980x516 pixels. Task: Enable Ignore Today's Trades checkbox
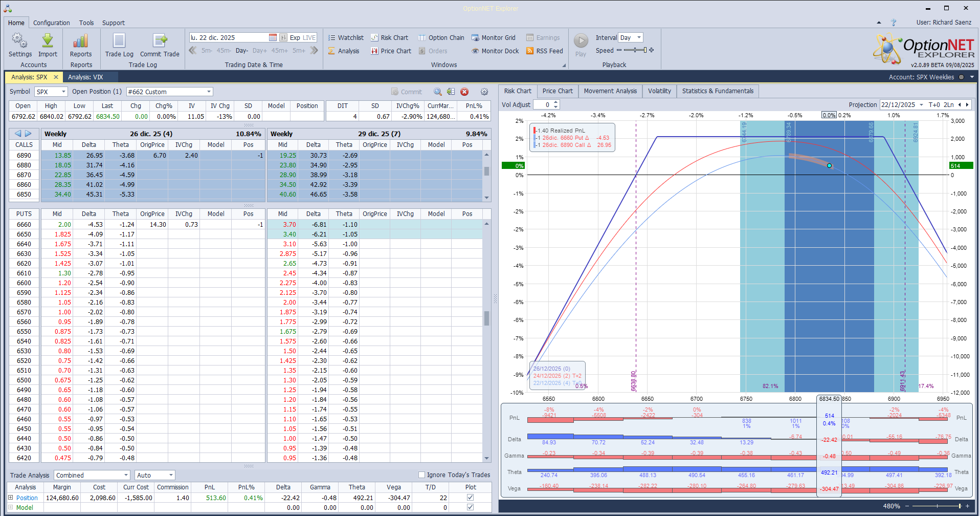pos(422,475)
